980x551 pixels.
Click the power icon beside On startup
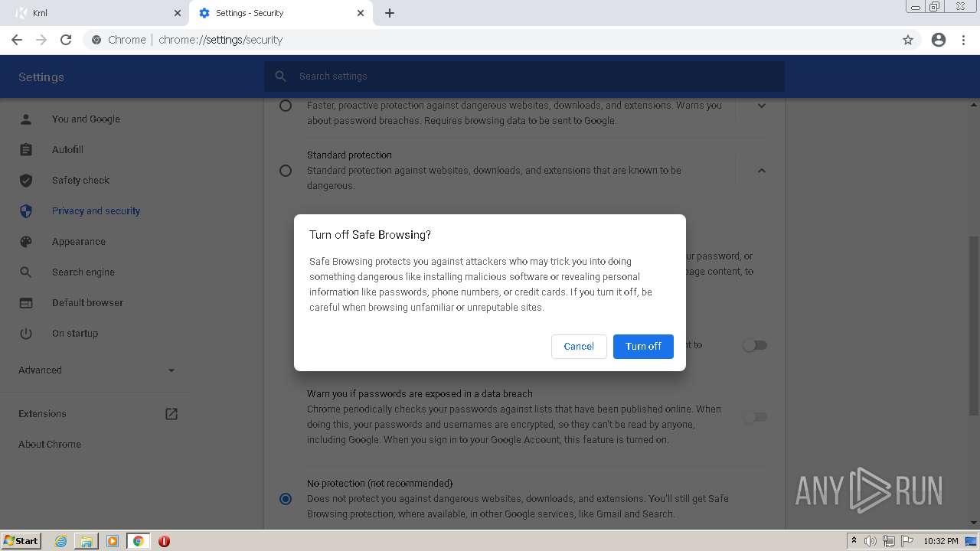(x=26, y=333)
